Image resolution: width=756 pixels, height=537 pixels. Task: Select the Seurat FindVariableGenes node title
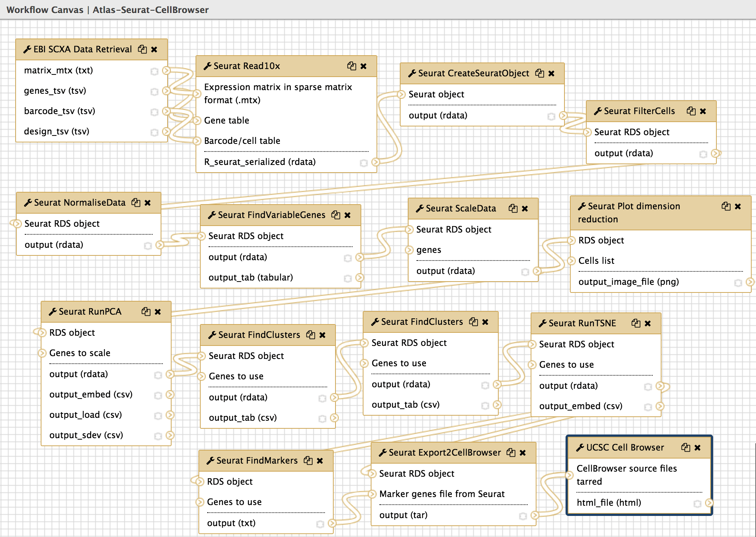[271, 215]
